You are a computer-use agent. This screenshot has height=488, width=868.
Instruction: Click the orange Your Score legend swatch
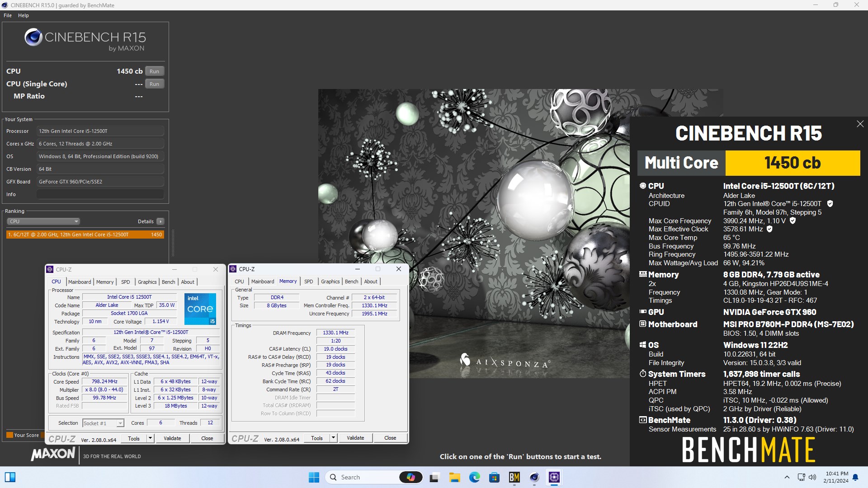click(x=9, y=435)
